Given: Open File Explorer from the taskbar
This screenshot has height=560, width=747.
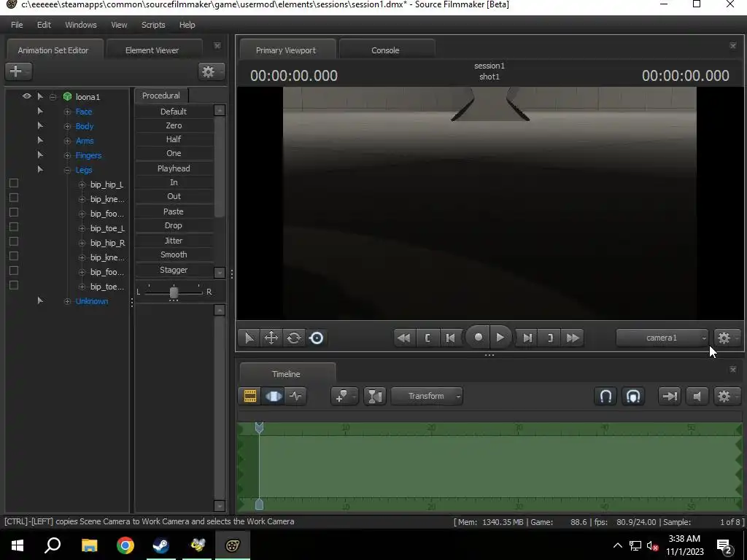Looking at the screenshot, I should pyautogui.click(x=89, y=545).
